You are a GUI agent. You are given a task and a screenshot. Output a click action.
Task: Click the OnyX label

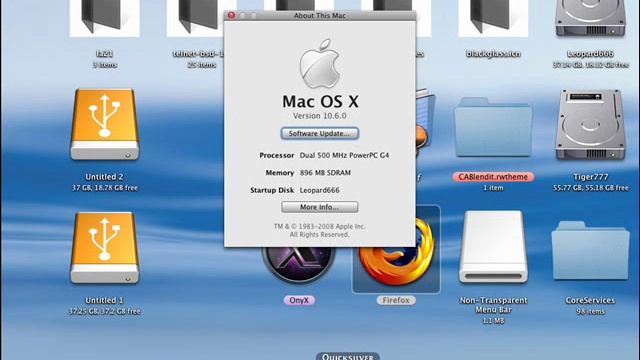point(299,300)
